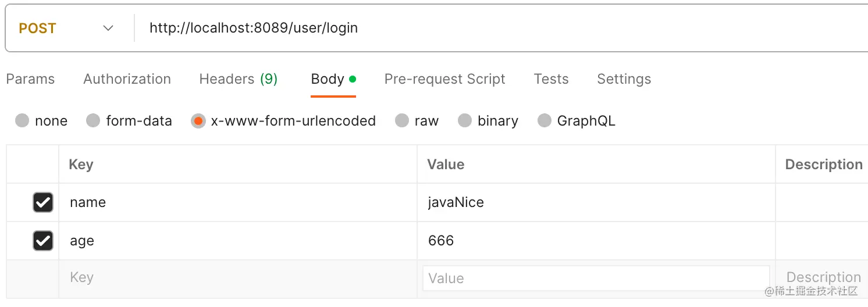868x307 pixels.
Task: Switch to the Params tab
Action: (30, 79)
